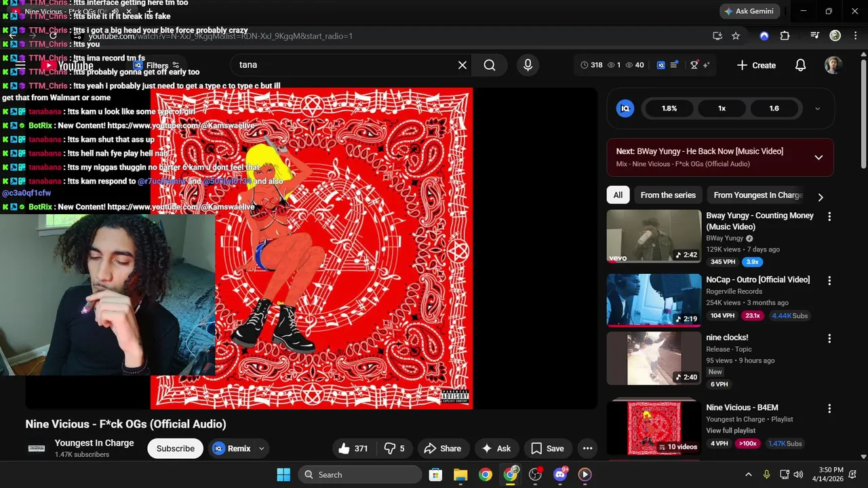
Task: Click the blue extension icon in toolbar
Action: [x=764, y=36]
